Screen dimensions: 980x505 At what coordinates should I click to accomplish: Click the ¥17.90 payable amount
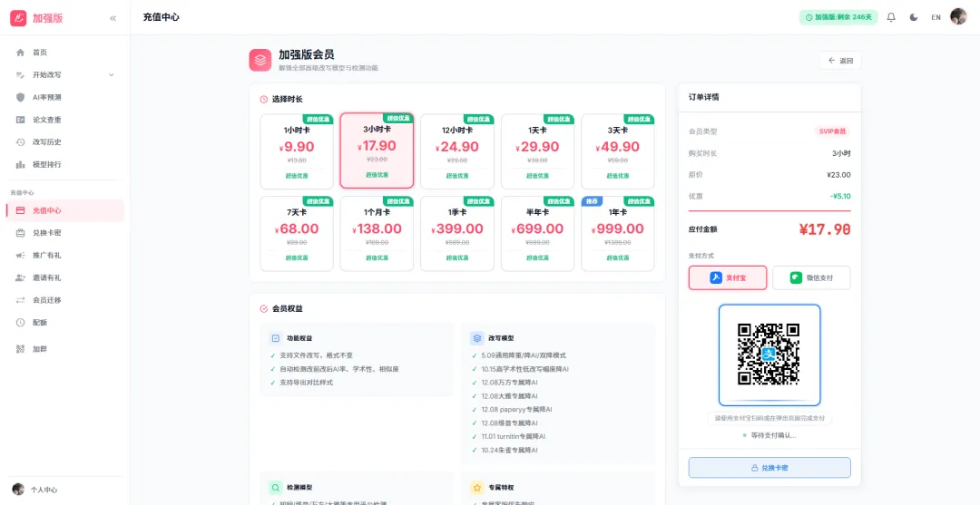(x=824, y=229)
